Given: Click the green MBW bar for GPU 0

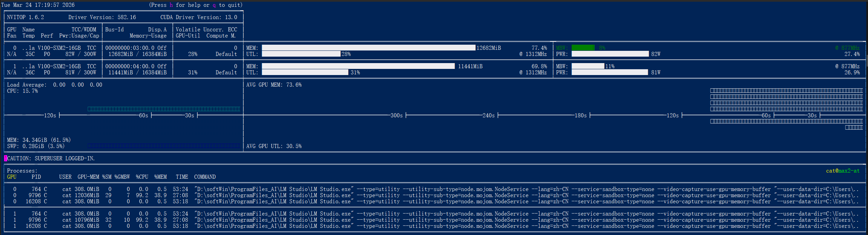Looking at the screenshot, I should (x=583, y=48).
